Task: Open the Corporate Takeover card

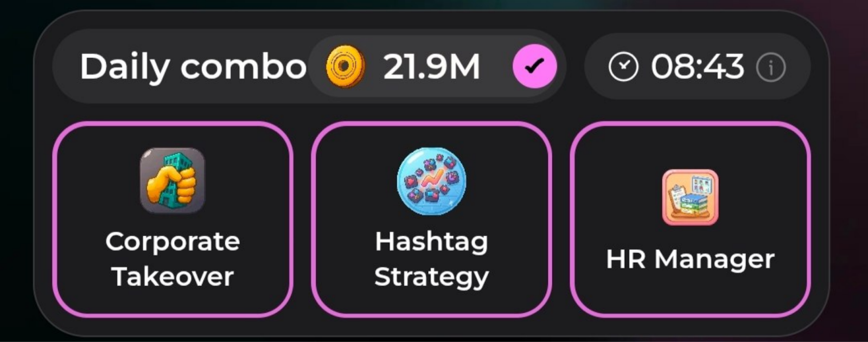Action: coord(173,219)
